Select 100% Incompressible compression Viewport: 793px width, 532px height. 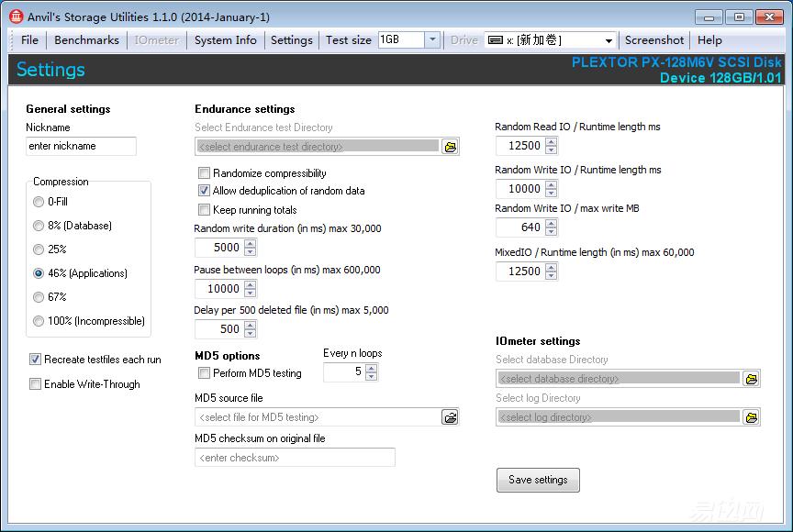pyautogui.click(x=39, y=320)
